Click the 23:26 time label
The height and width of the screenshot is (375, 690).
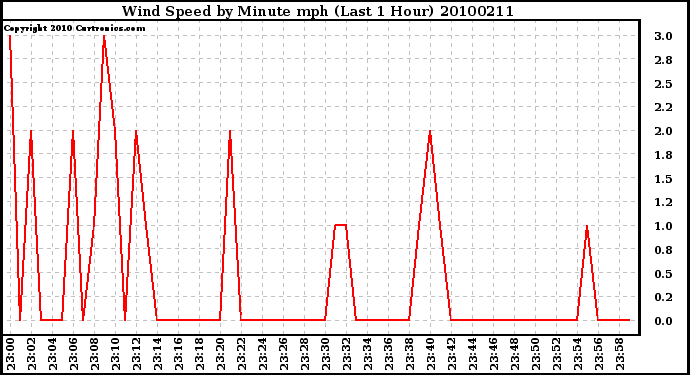[283, 354]
